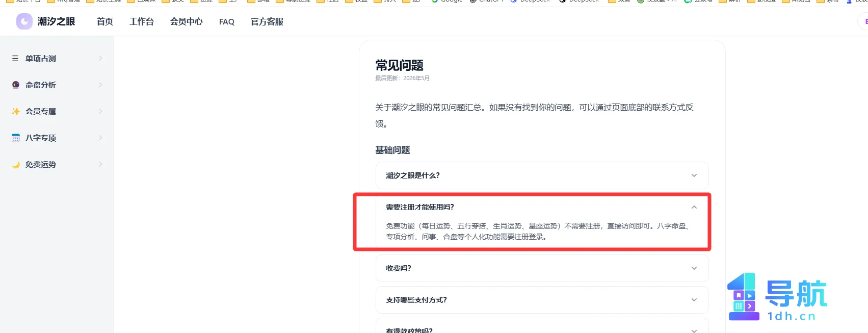Click the list icon beside 单项占测
868x333 pixels.
point(15,58)
